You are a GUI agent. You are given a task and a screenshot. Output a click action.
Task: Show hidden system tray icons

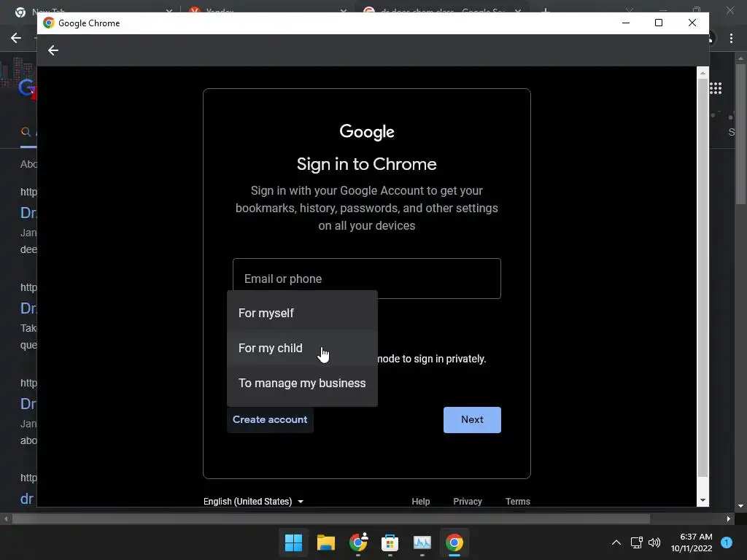click(x=616, y=542)
